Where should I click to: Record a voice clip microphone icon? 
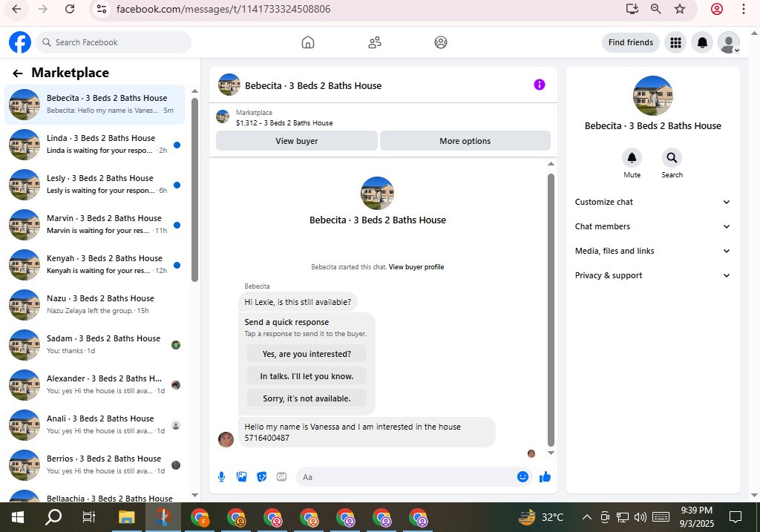tap(221, 477)
